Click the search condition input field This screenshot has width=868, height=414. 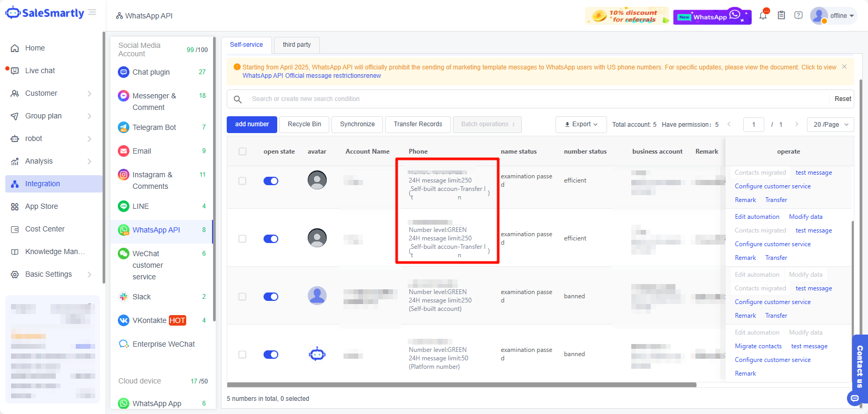coord(537,99)
